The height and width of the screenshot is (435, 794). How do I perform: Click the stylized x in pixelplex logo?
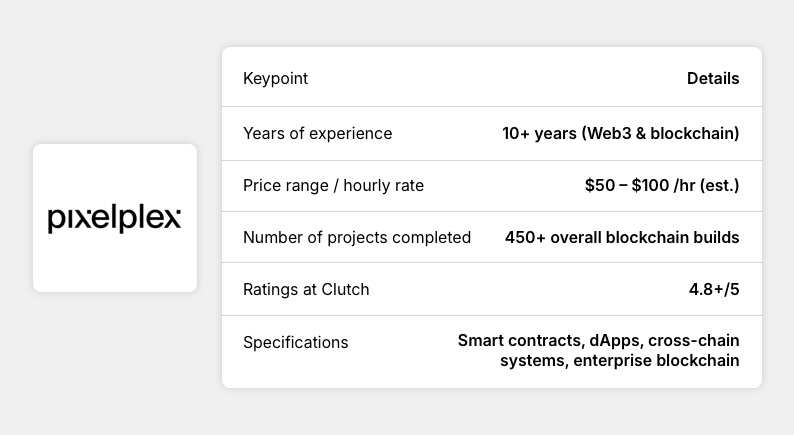click(x=172, y=217)
